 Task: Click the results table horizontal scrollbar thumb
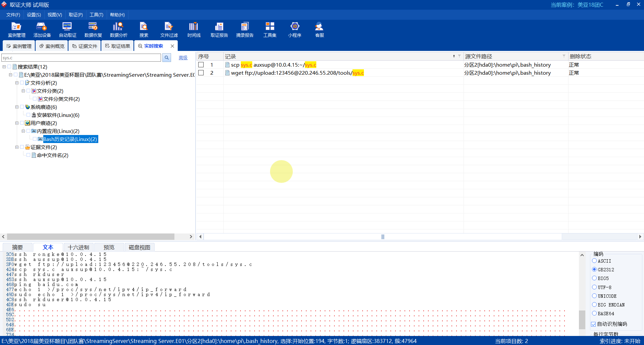pyautogui.click(x=383, y=236)
